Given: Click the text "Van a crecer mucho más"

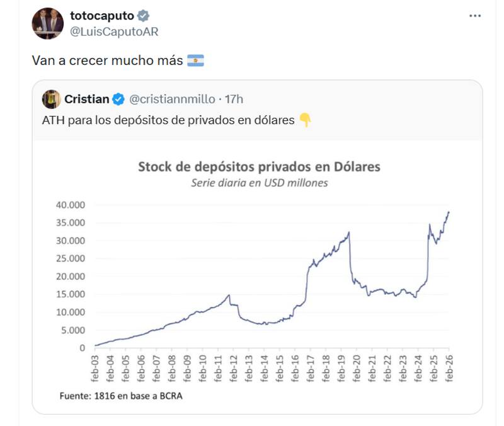Looking at the screenshot, I should coord(107,61).
